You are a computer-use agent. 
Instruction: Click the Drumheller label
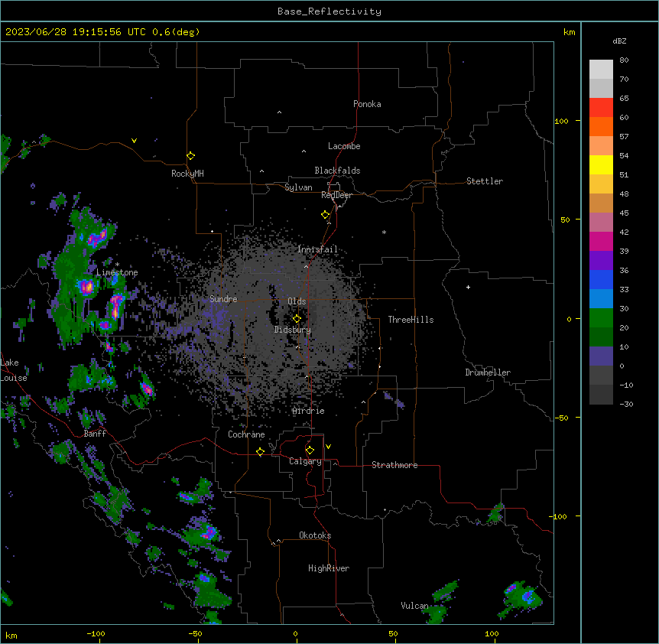point(488,372)
